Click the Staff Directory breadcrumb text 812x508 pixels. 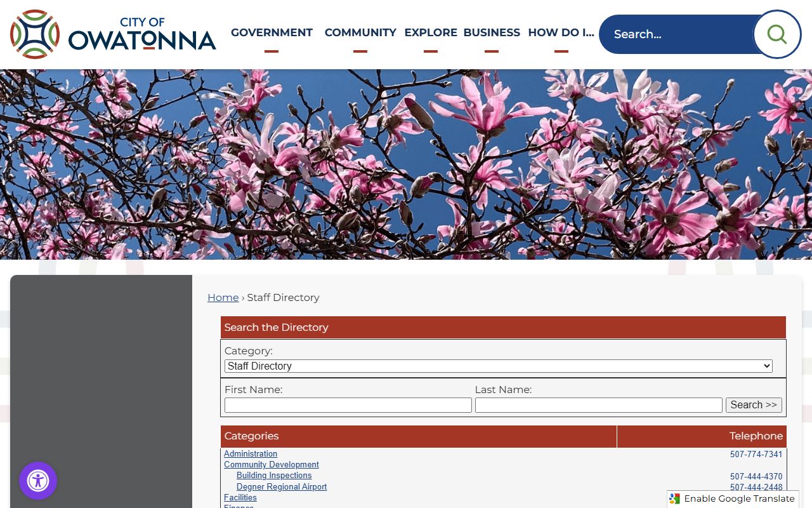(283, 298)
